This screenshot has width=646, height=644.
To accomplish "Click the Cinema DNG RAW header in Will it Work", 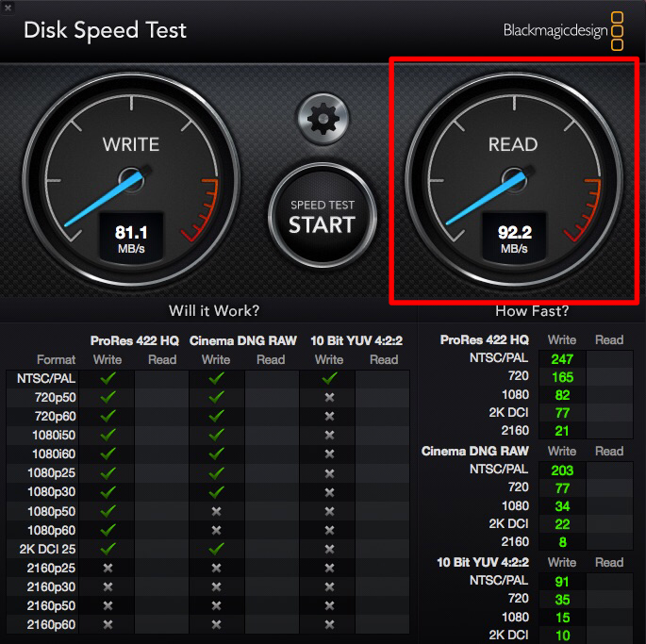I will 243,340.
